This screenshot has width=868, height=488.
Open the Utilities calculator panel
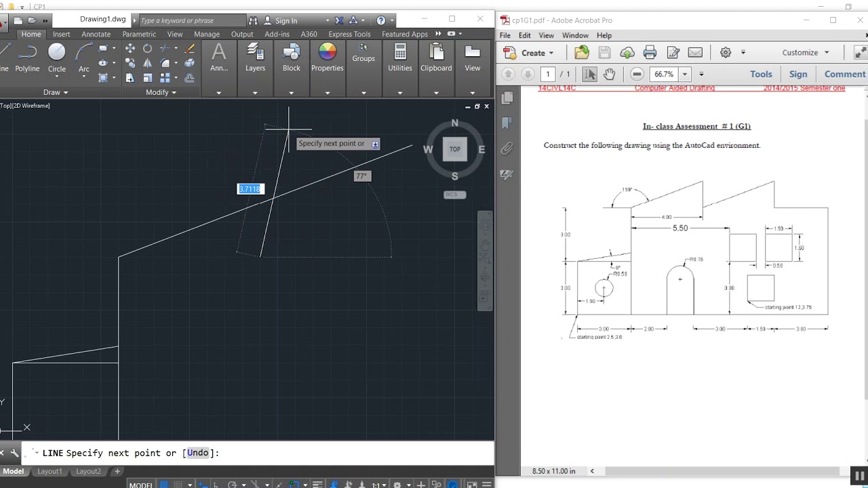400,58
